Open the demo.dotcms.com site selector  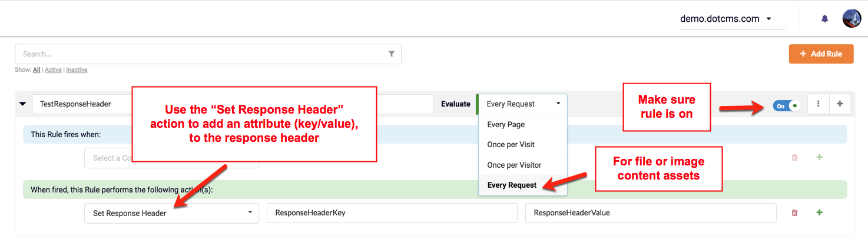[x=726, y=19]
